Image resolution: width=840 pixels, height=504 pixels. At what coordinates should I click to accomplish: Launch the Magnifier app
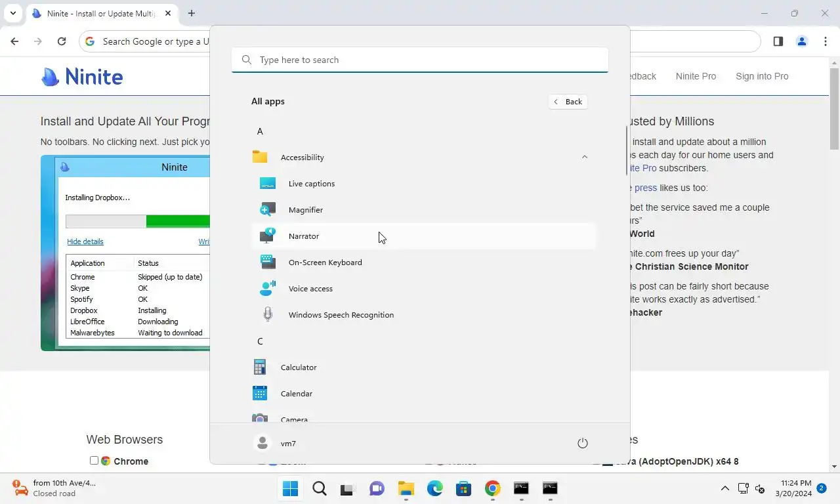pyautogui.click(x=423, y=209)
